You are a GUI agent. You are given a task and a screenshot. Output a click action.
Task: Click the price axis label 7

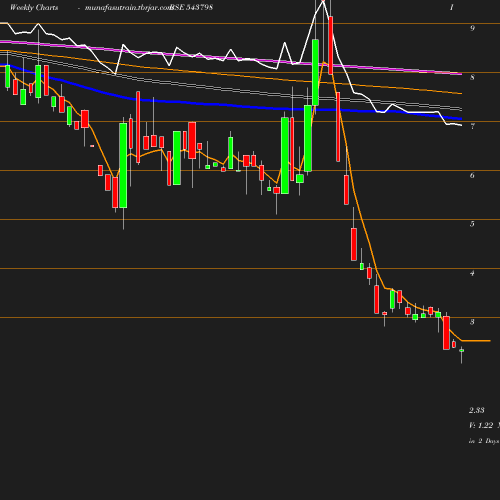[x=472, y=126]
